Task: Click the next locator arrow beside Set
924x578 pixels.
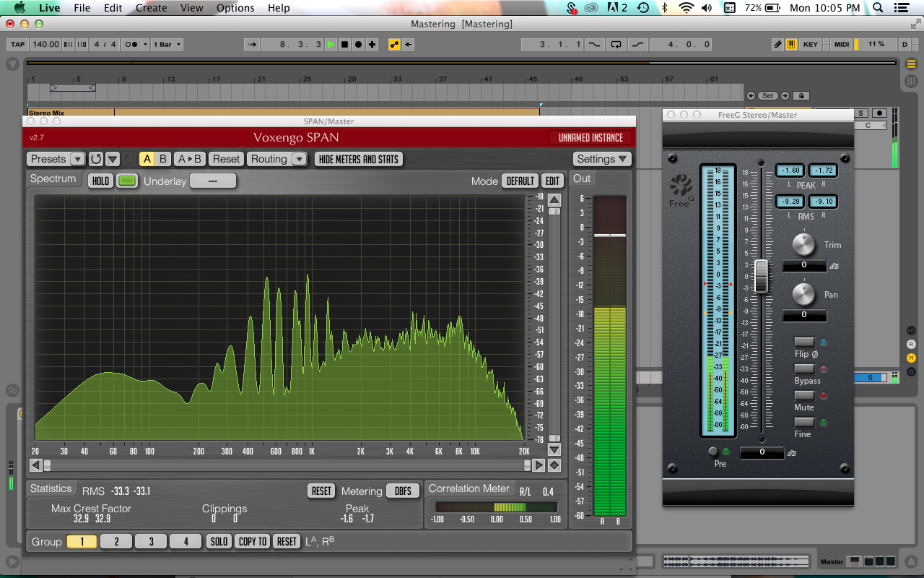Action: point(785,95)
